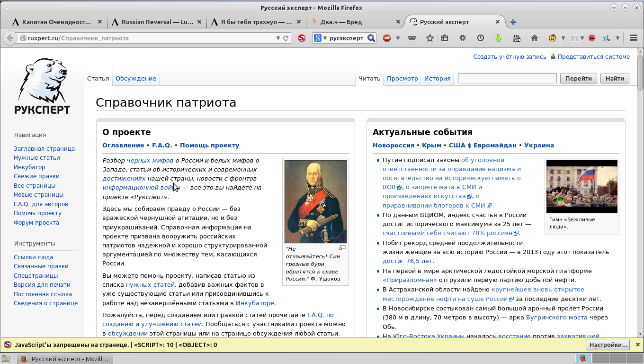The image size is (644, 364).
Task: Click the show desktop icon in the taskbar
Action: [6, 359]
